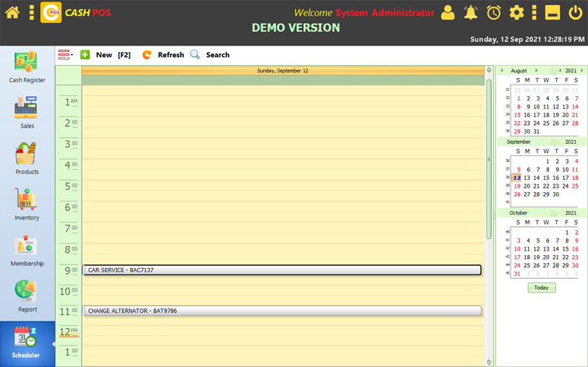Select September 30 in mini calendar

point(555,194)
